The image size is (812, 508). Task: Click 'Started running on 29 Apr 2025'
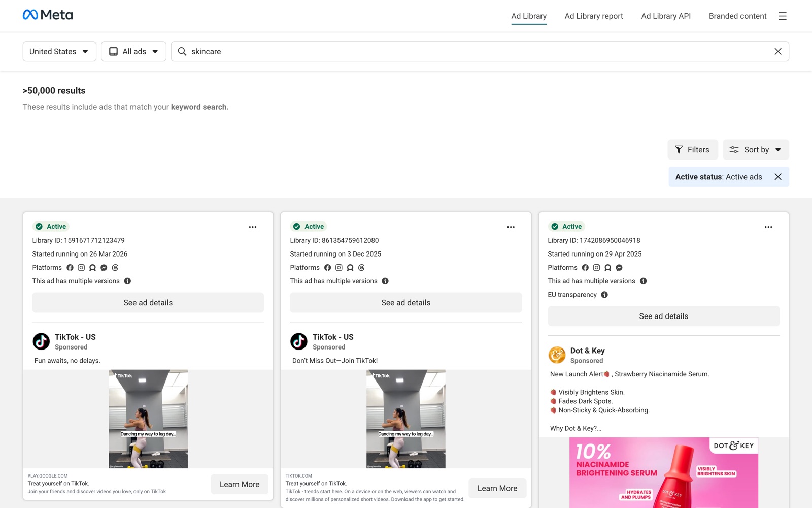(595, 254)
